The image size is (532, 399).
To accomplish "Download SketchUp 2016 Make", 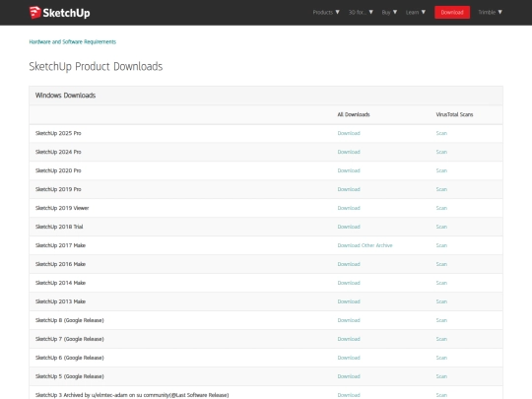I will (x=349, y=264).
